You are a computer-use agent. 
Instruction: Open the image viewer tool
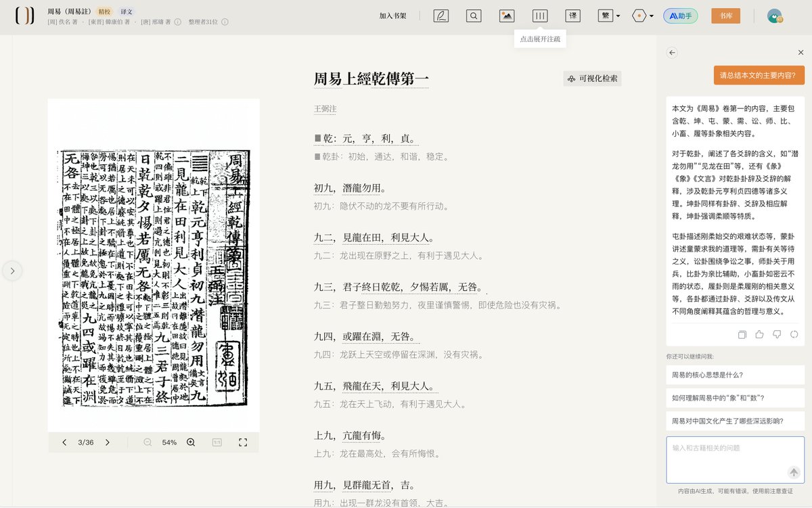tap(507, 16)
